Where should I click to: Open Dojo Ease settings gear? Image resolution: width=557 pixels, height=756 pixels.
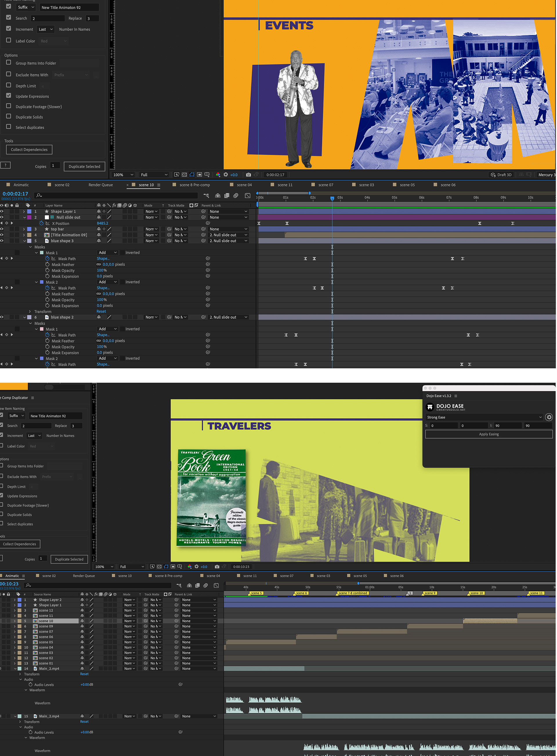point(549,417)
